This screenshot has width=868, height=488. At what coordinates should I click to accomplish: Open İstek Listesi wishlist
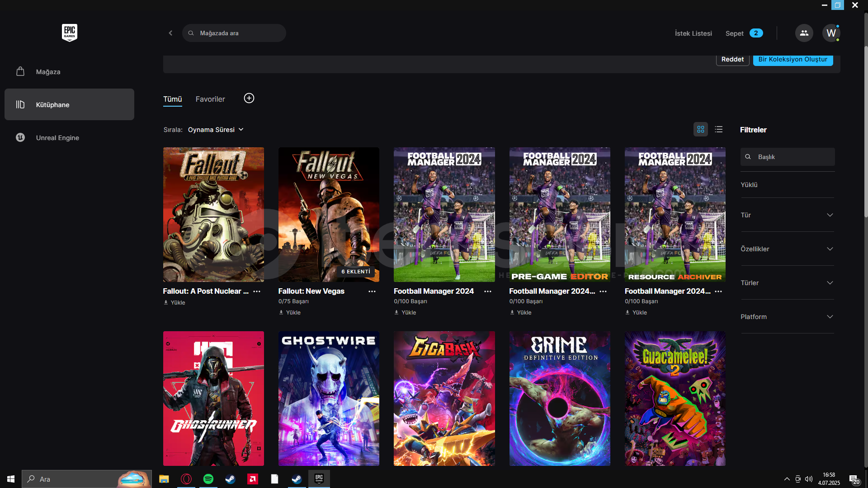[693, 33]
